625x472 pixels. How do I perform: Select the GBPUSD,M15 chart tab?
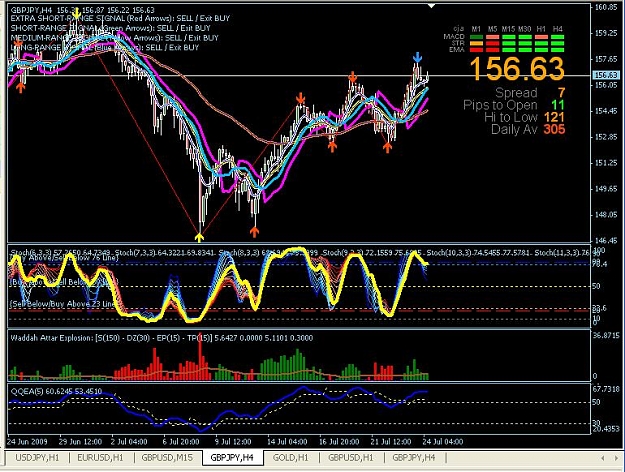pos(167,458)
